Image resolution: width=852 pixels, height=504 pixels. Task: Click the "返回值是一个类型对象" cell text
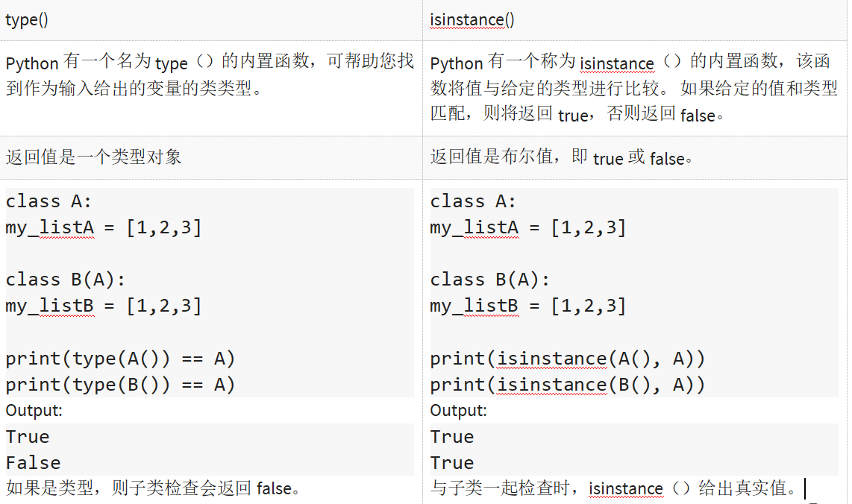(x=93, y=157)
